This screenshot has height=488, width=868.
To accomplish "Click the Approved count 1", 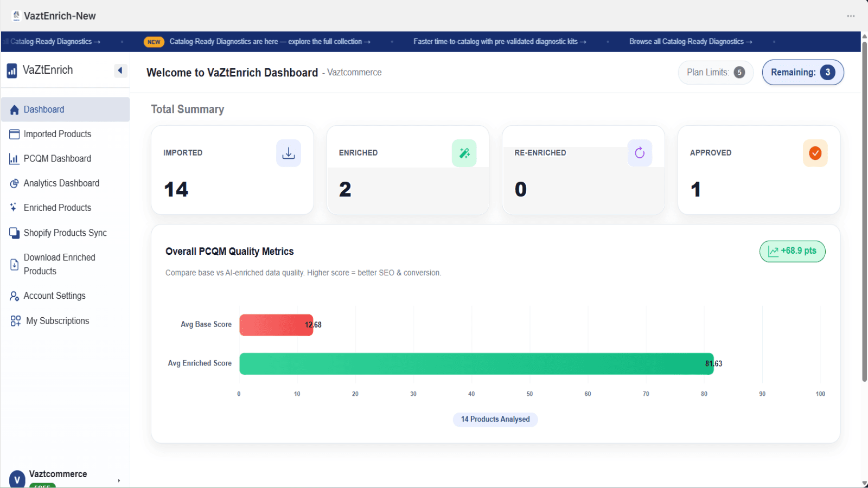I will [696, 190].
